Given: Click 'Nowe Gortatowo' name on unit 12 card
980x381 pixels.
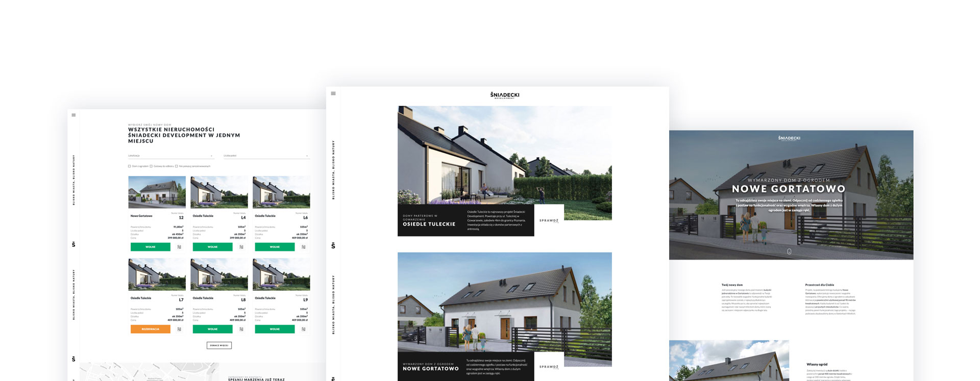Looking at the screenshot, I should (141, 216).
